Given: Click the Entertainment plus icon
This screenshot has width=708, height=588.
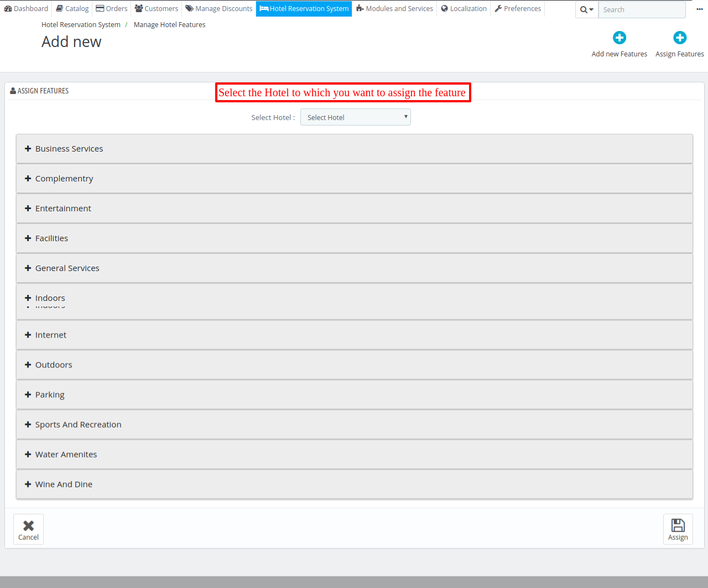Looking at the screenshot, I should pos(28,209).
